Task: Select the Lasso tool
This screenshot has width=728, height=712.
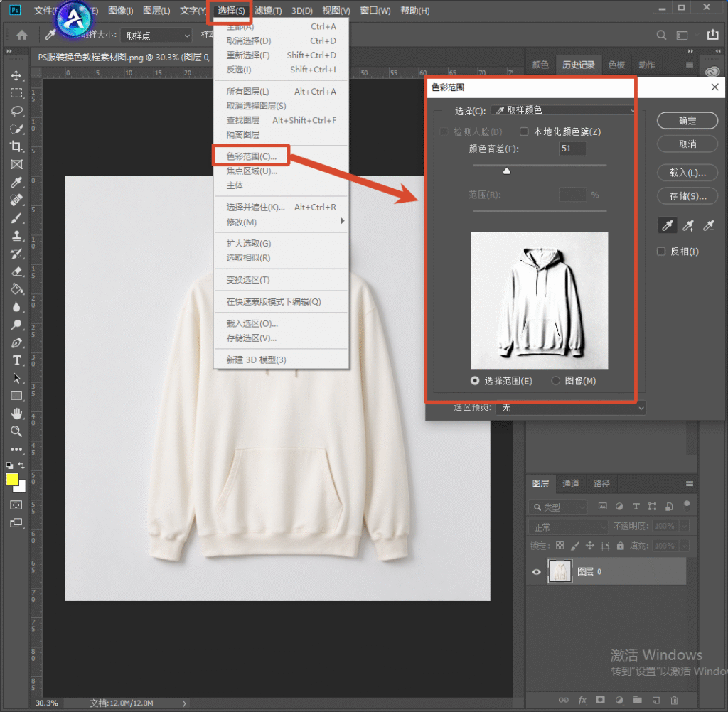Action: [x=16, y=111]
